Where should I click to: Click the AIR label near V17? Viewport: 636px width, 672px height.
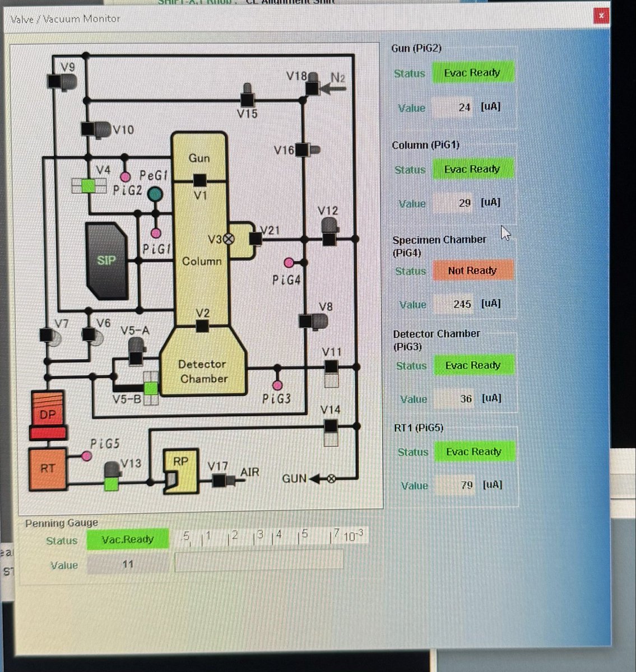click(x=250, y=472)
